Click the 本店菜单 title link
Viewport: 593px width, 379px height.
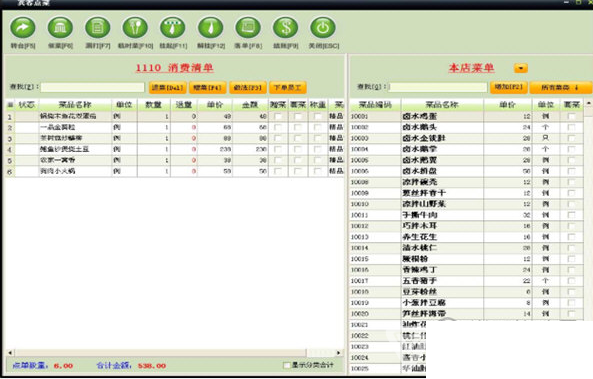pyautogui.click(x=471, y=68)
